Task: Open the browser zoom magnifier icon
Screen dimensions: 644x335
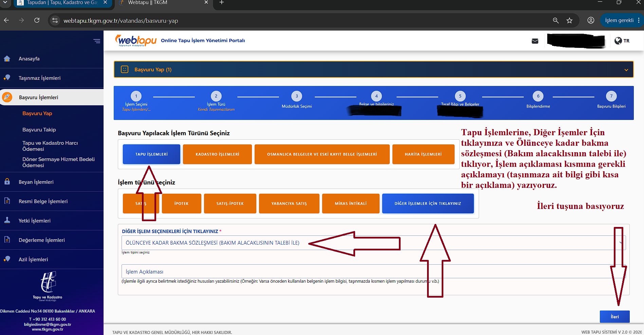Action: [556, 20]
